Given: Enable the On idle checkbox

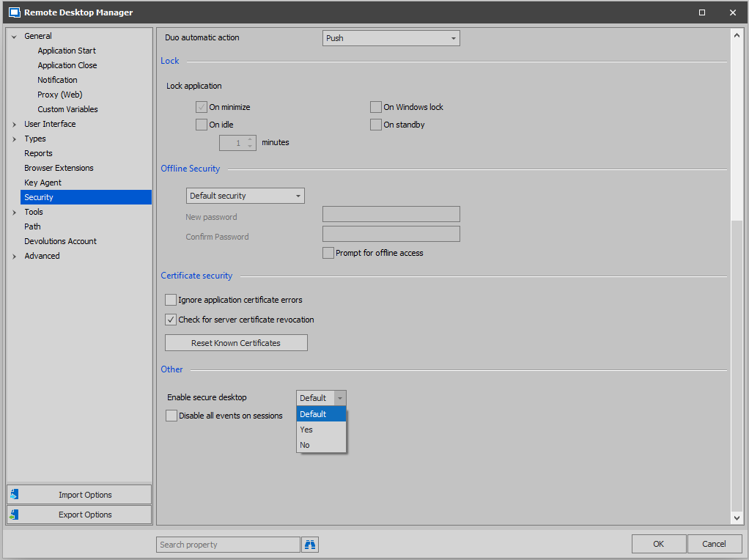Looking at the screenshot, I should (x=202, y=125).
